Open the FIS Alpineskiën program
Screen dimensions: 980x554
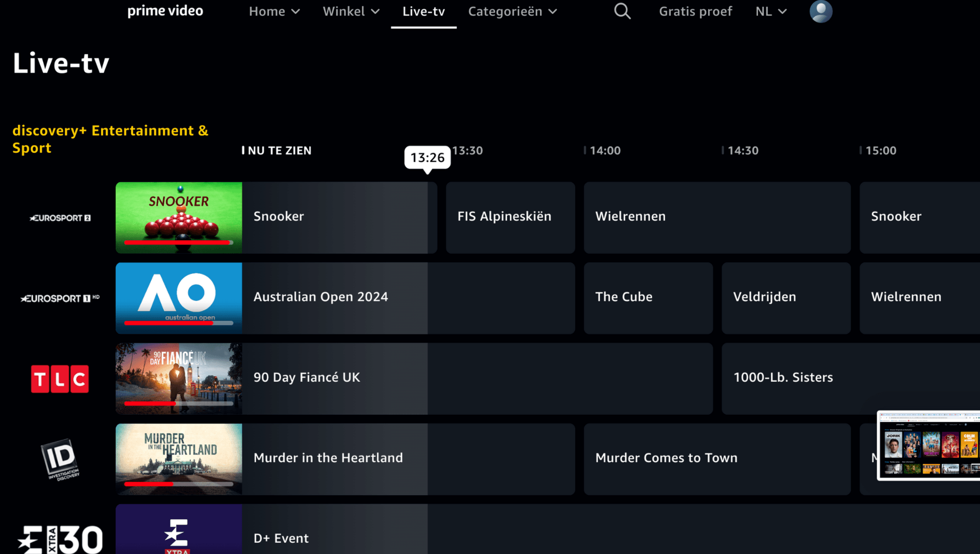[510, 218]
